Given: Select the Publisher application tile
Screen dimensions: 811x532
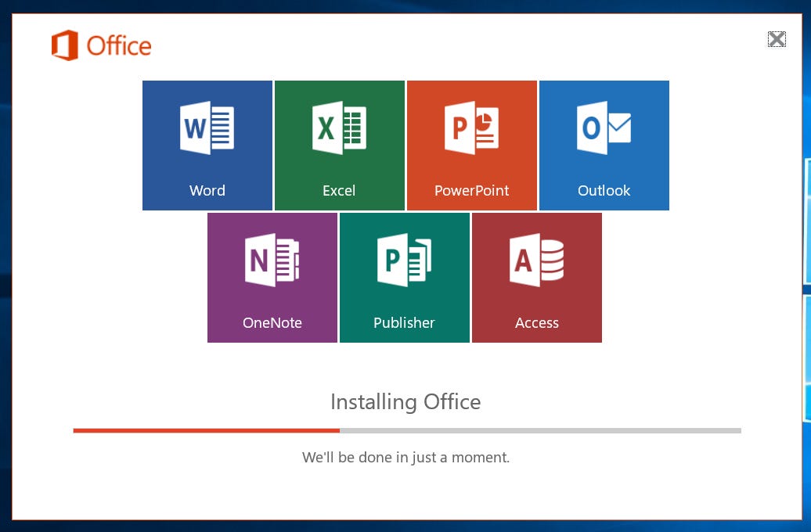Looking at the screenshot, I should pos(404,277).
